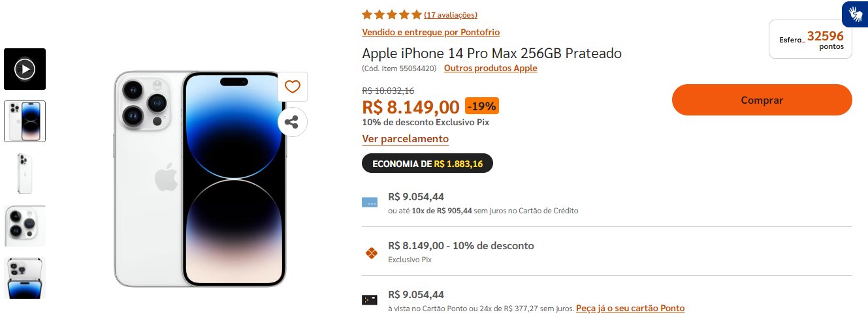Play the product video thumbnail

[x=25, y=68]
